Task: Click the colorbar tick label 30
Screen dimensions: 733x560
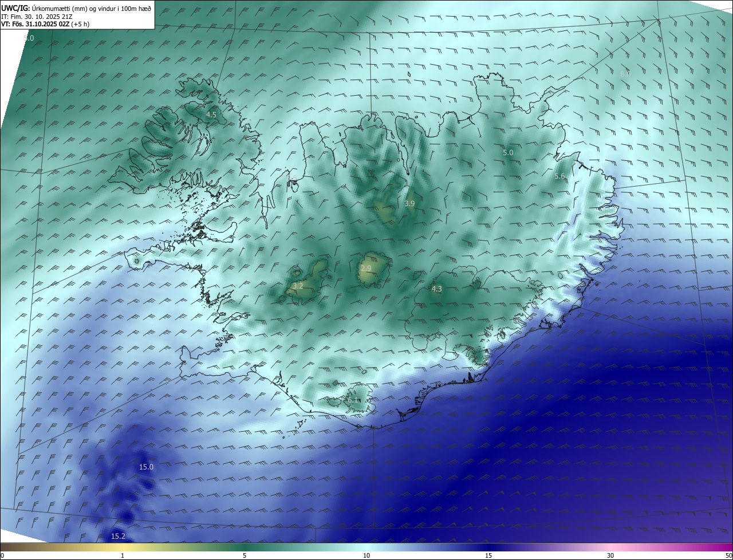Action: pyautogui.click(x=610, y=555)
